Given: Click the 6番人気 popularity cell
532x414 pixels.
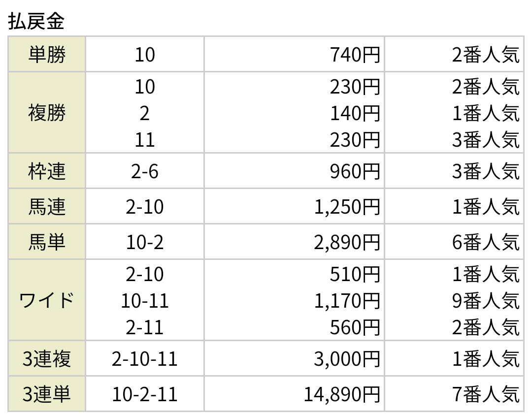Looking at the screenshot, I should (x=486, y=242).
